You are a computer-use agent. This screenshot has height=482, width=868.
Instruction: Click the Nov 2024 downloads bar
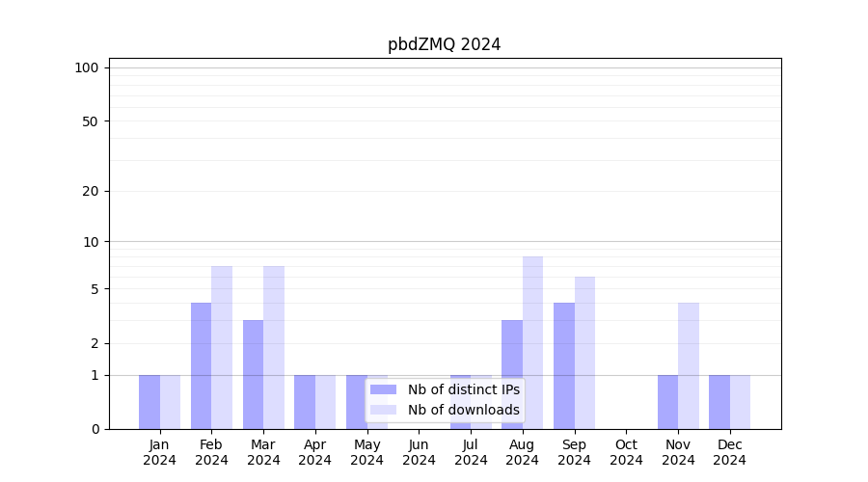pyautogui.click(x=689, y=366)
